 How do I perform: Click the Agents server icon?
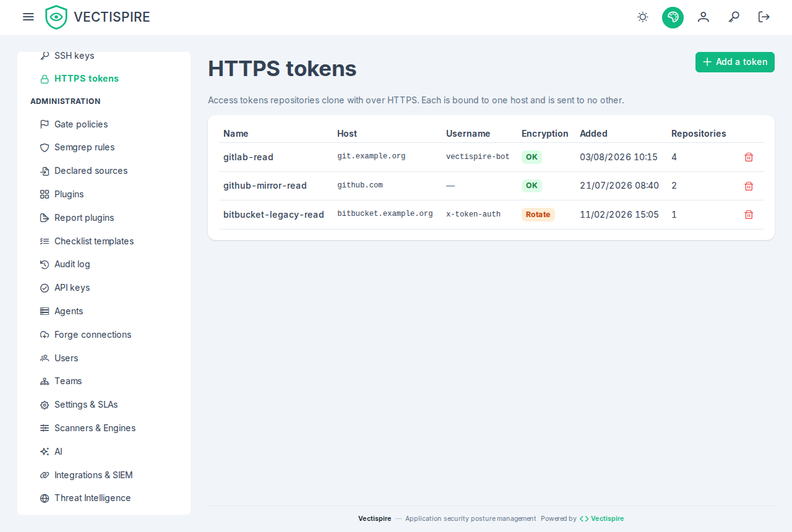click(x=45, y=311)
